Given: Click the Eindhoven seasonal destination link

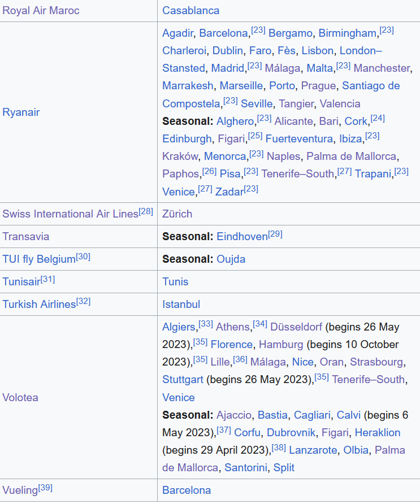Looking at the screenshot, I should pos(242,237).
